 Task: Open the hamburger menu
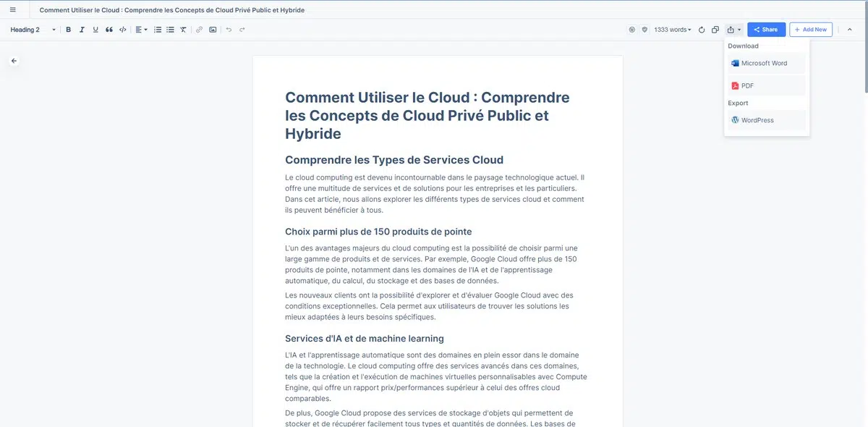point(12,9)
